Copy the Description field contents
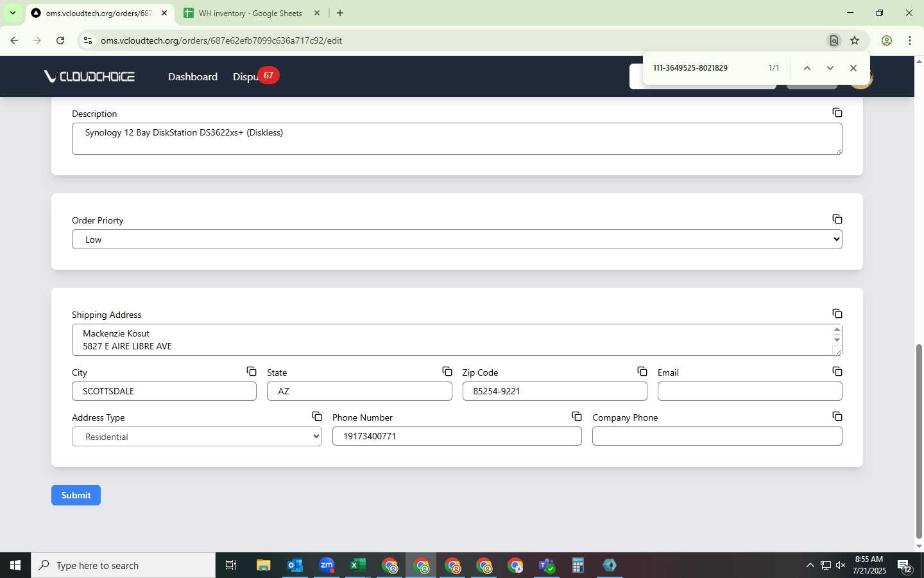This screenshot has width=924, height=578. coord(837,112)
